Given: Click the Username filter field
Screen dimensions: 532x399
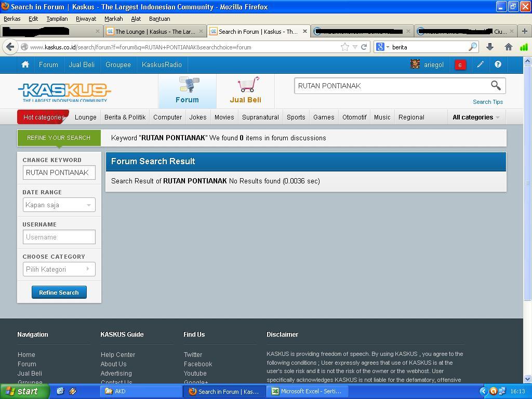Looking at the screenshot, I should tap(59, 237).
